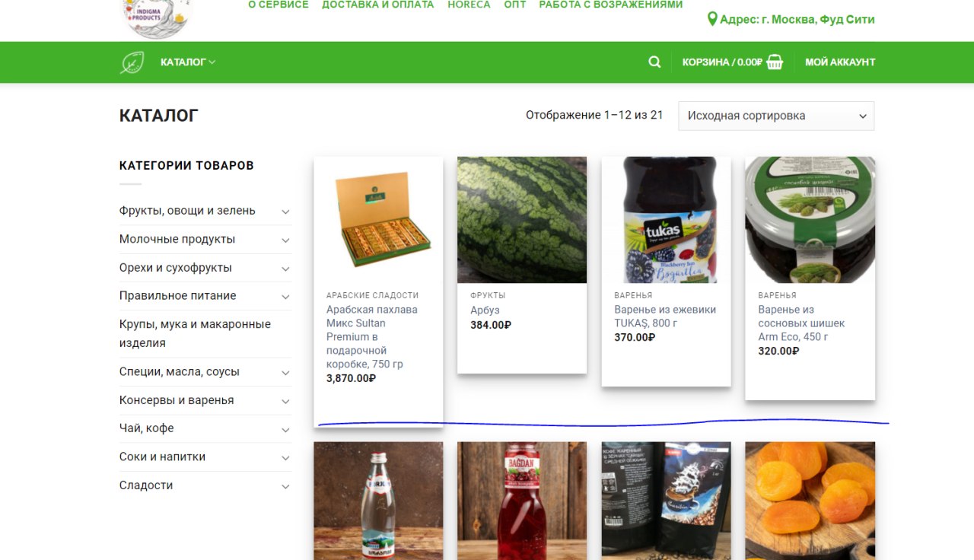Open the Исходная сортировка sort dropdown
The image size is (974, 560).
click(x=776, y=116)
